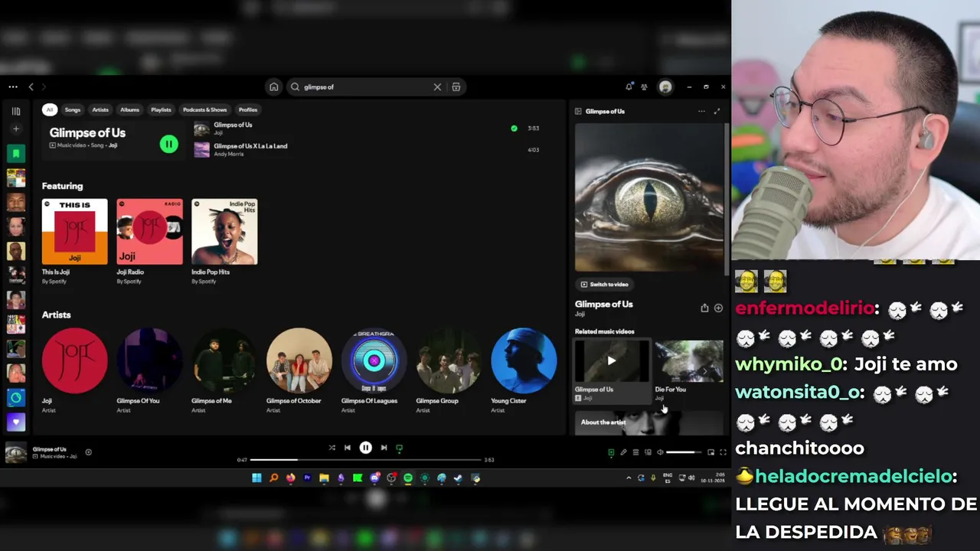Open the Miniplayer icon
The image size is (980, 551).
click(x=710, y=452)
